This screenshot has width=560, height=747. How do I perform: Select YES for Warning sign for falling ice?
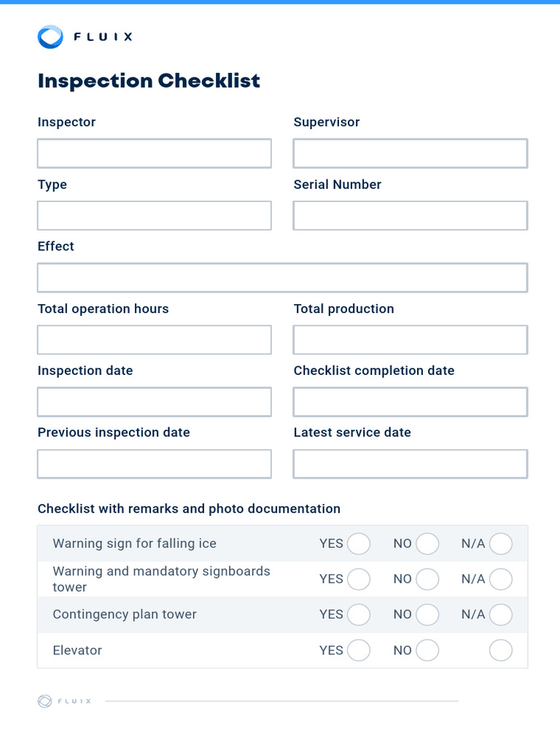(x=358, y=544)
